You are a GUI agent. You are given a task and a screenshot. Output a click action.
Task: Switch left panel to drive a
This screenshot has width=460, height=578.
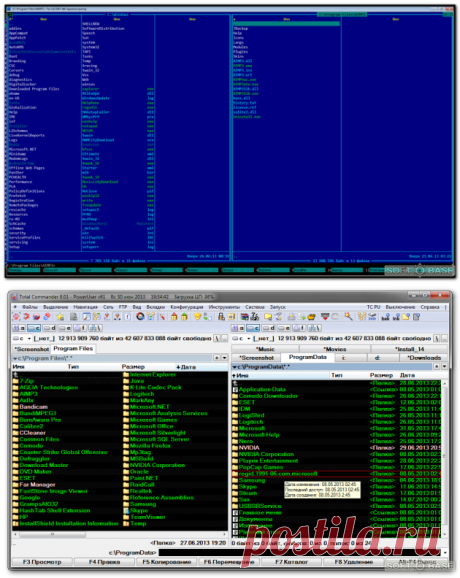[19, 328]
